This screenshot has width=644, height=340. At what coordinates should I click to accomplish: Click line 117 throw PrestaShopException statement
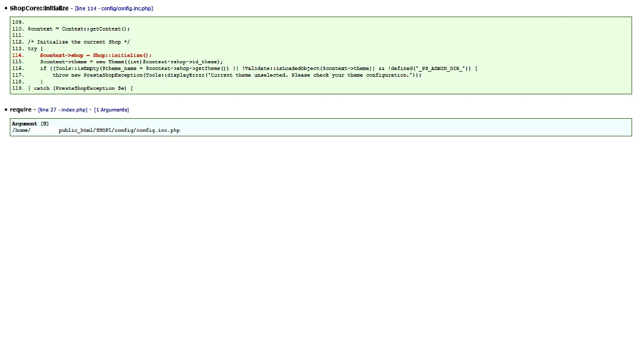point(237,75)
